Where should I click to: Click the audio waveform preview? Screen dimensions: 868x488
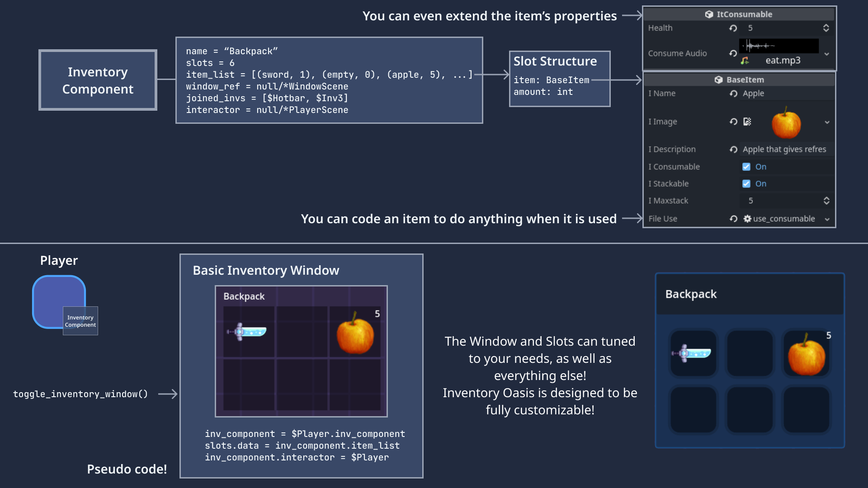[779, 46]
